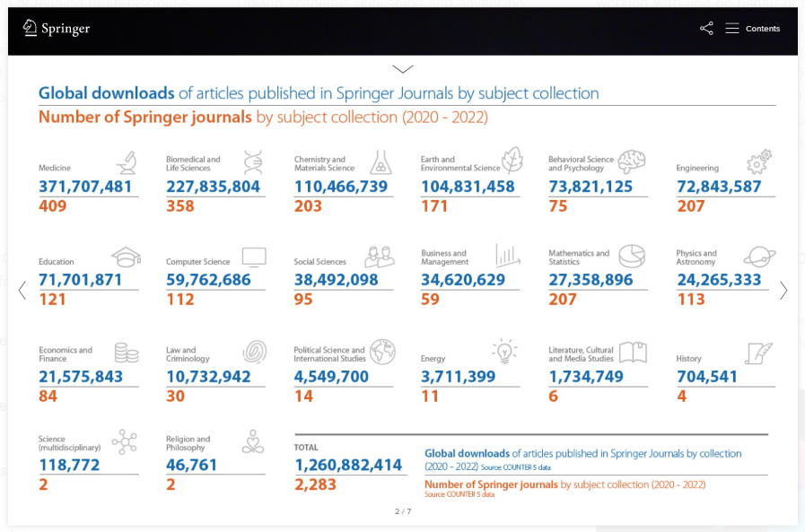805x532 pixels.
Task: Click the Earth and Environmental leaf icon
Action: coord(512,161)
